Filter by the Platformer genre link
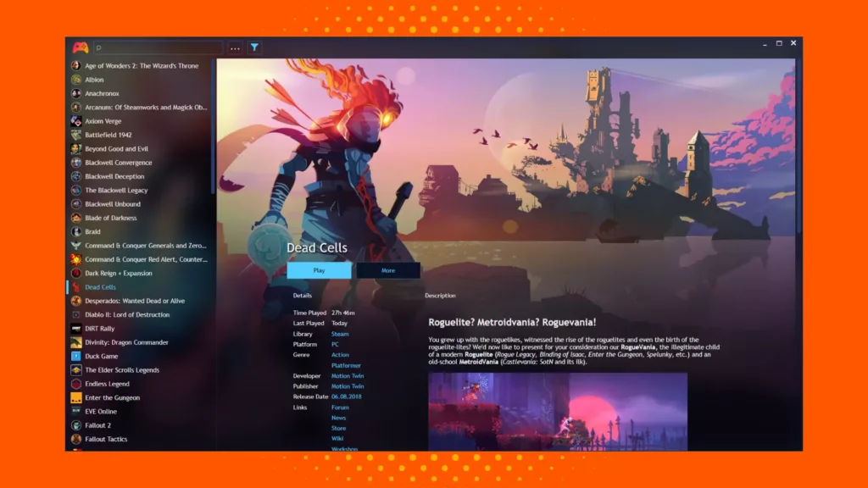This screenshot has height=488, width=868. pos(347,364)
